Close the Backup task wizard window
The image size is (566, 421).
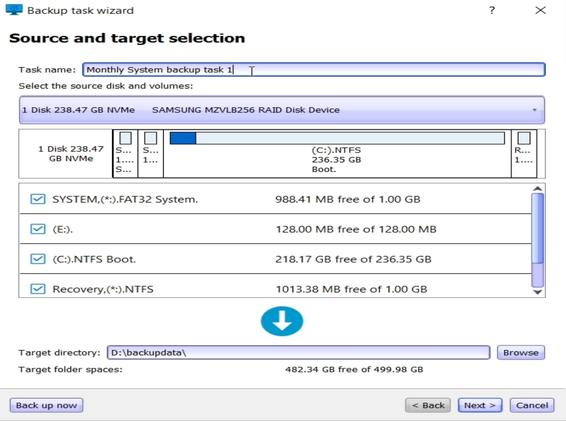pyautogui.click(x=540, y=10)
